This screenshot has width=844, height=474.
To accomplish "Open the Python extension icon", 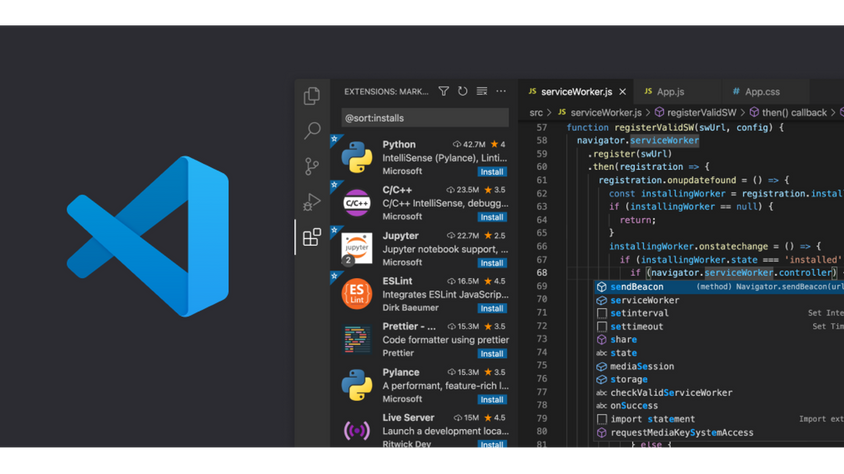I will pyautogui.click(x=356, y=157).
